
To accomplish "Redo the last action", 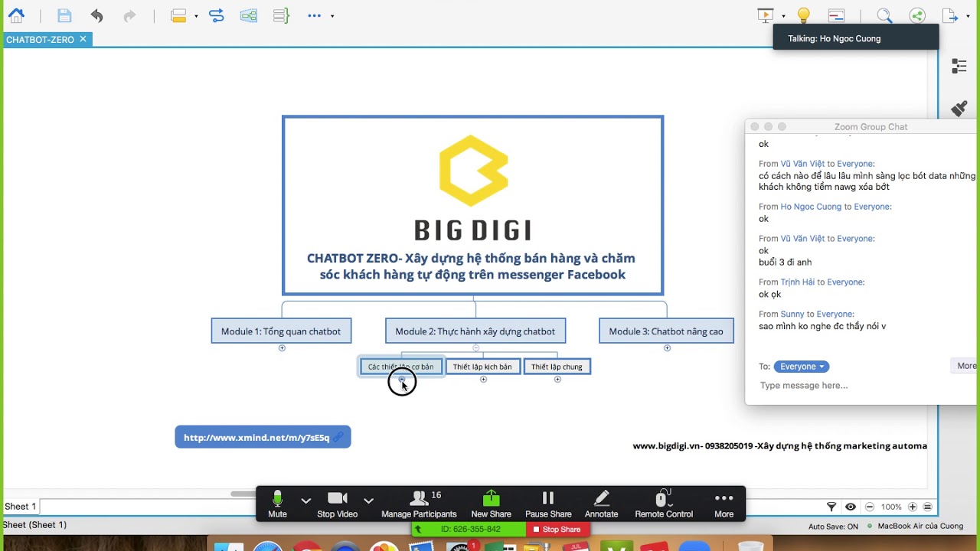I will click(x=129, y=15).
